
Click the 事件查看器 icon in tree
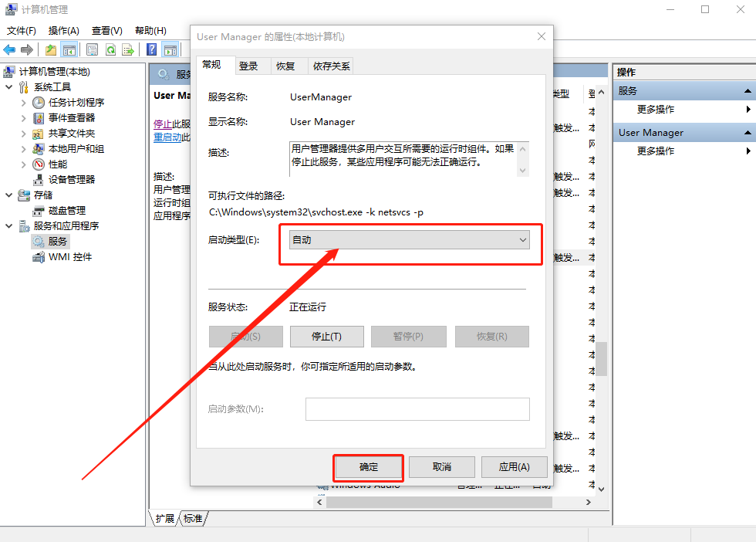coord(39,118)
